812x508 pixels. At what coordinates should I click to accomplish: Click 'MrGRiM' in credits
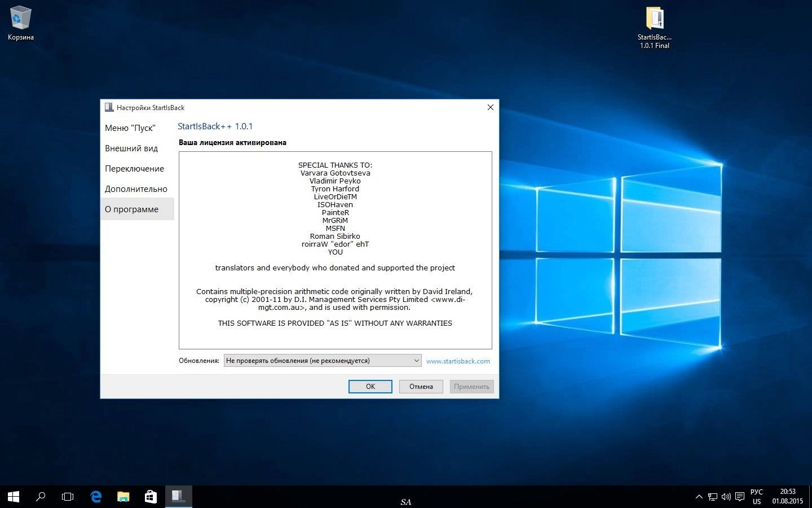[x=335, y=221]
